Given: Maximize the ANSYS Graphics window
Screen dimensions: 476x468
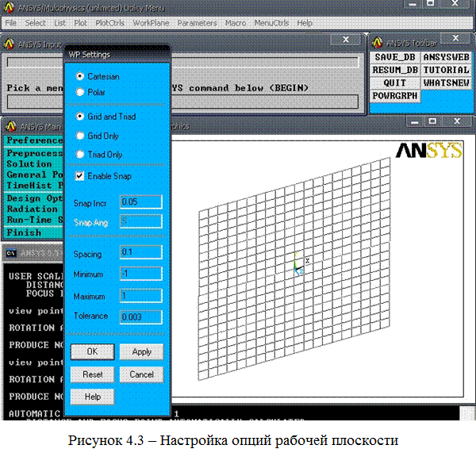Looking at the screenshot, I should click(x=432, y=121).
